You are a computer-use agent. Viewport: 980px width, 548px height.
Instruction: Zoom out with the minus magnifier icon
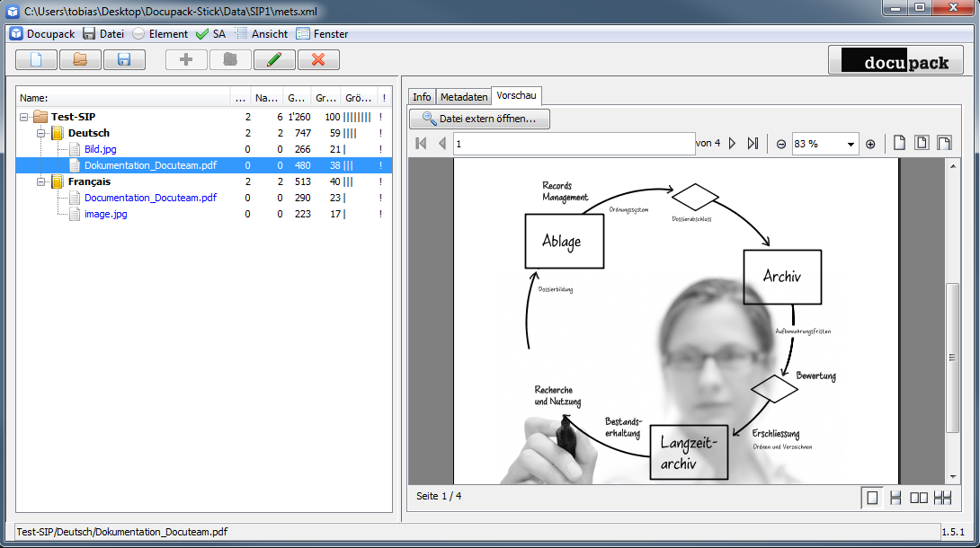click(781, 144)
